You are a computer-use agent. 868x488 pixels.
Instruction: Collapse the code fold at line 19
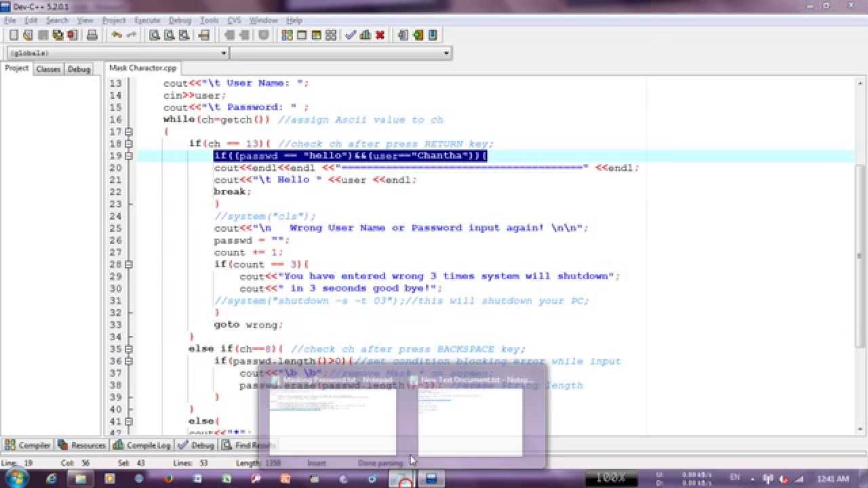point(129,156)
